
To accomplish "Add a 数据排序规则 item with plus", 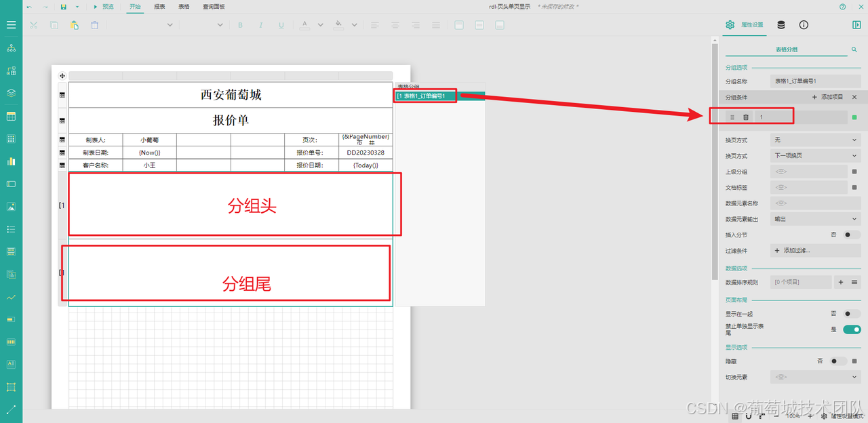I will pos(841,282).
